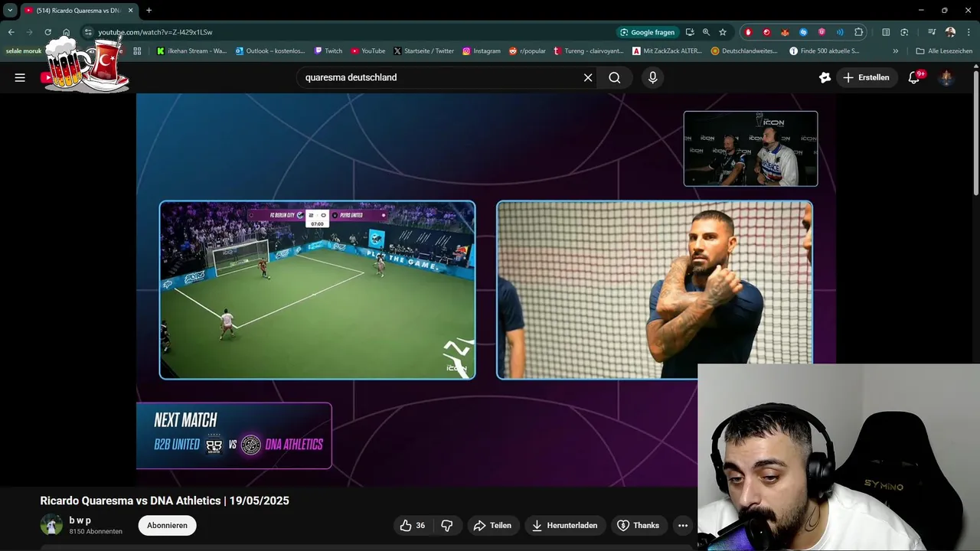Like the video with thumbs up
The width and height of the screenshot is (980, 551).
[x=413, y=525]
